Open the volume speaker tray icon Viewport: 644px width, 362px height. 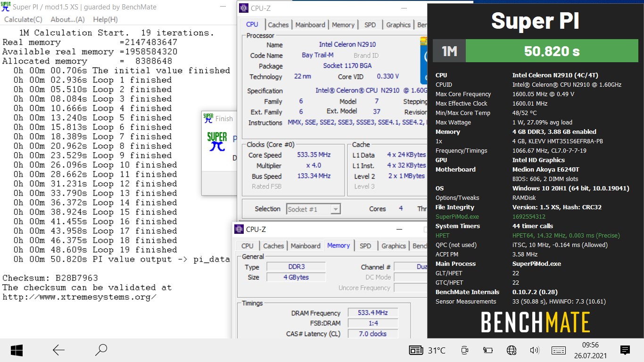click(535, 350)
